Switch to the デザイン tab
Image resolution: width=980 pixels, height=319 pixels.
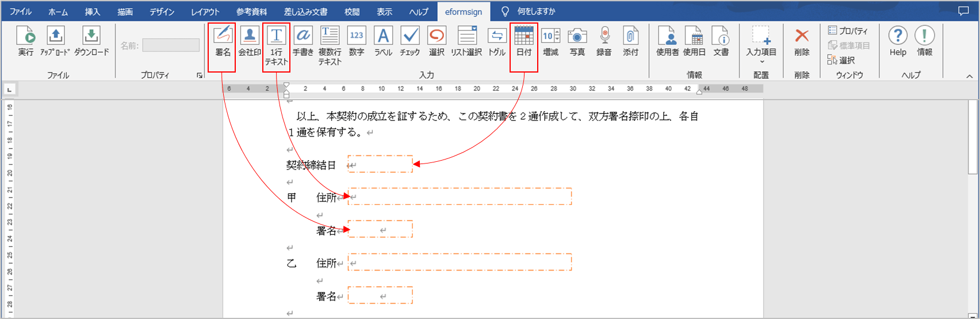[x=162, y=12]
